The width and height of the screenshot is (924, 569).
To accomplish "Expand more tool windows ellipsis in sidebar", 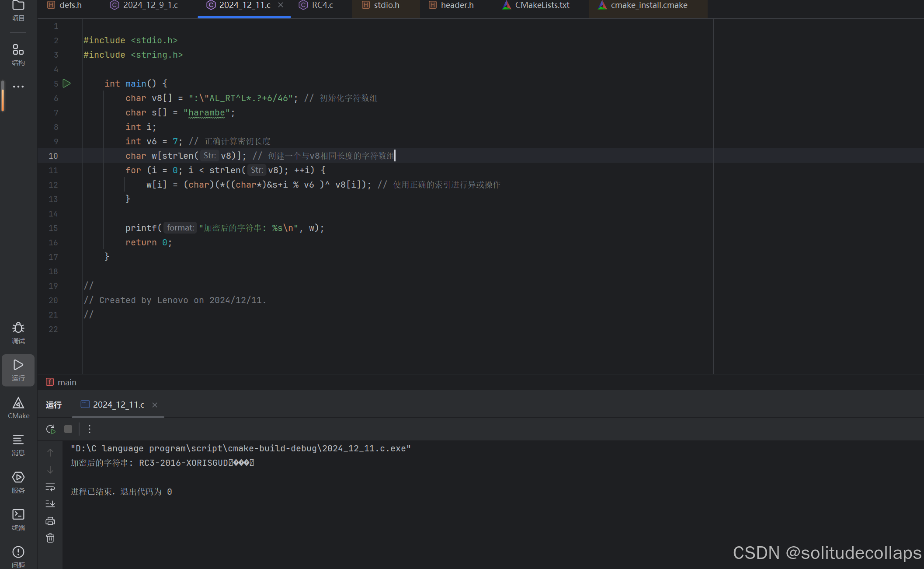I will (18, 86).
